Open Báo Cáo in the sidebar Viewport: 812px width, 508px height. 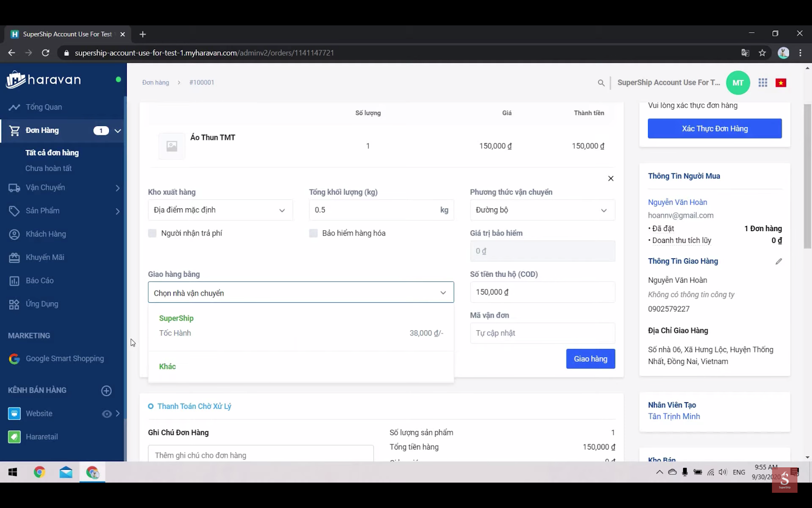(x=40, y=281)
